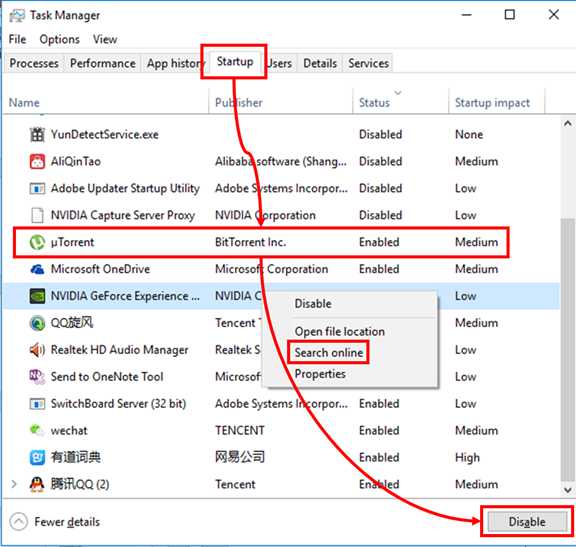Choose Properties in the context menu
This screenshot has height=547, width=576.
pos(320,374)
